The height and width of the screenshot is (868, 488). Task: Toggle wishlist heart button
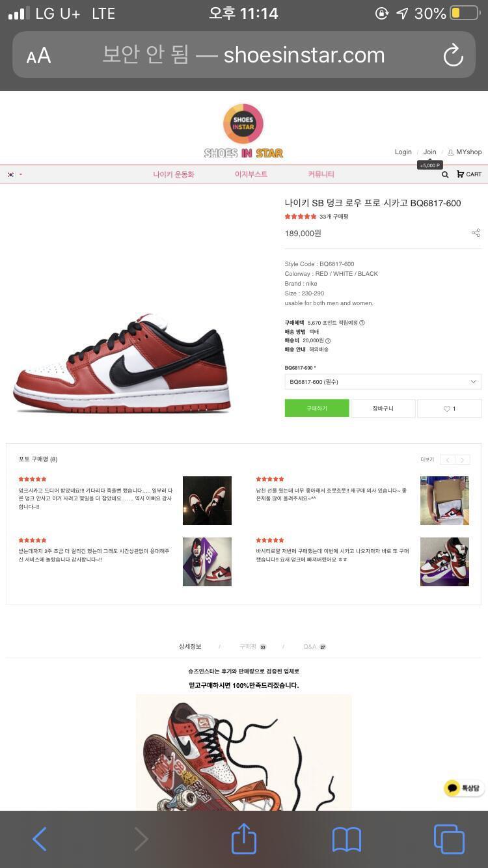point(449,409)
